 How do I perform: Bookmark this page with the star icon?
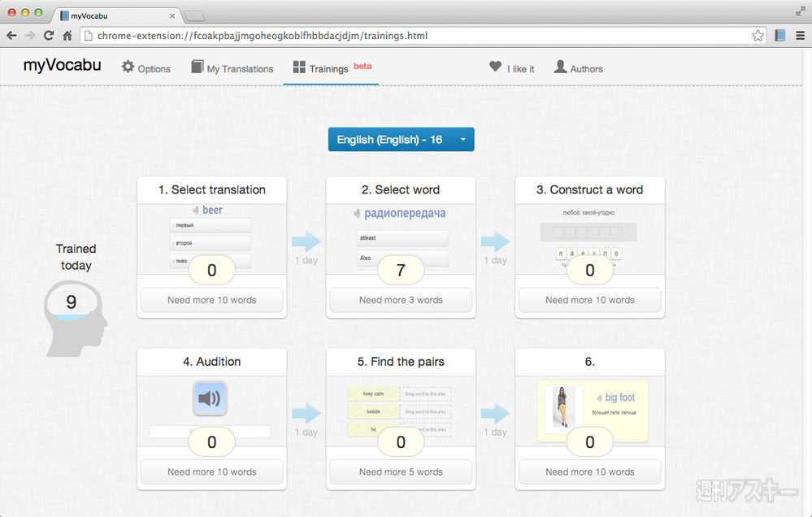pos(758,36)
